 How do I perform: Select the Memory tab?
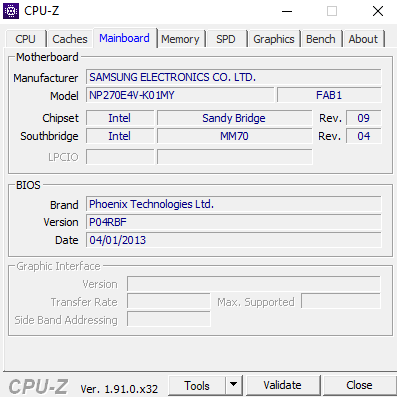[180, 39]
